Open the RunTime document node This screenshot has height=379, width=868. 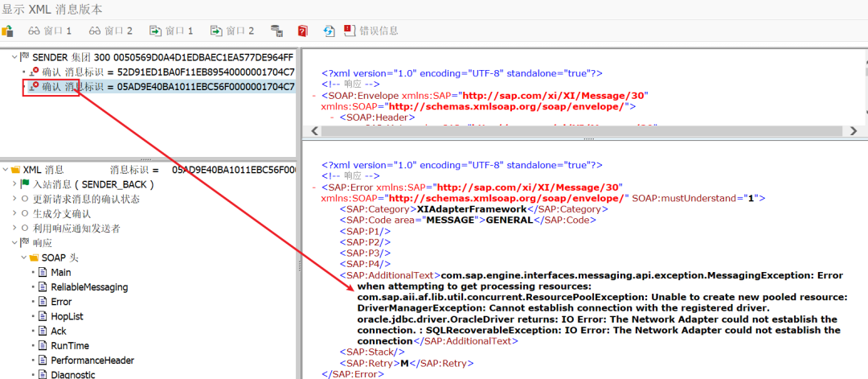pyautogui.click(x=68, y=346)
